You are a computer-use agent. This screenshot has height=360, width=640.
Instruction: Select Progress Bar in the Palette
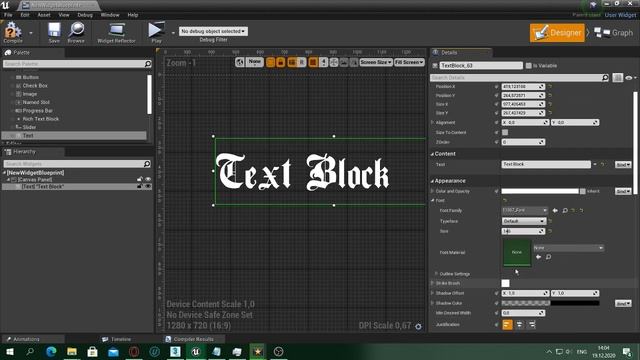coord(38,111)
